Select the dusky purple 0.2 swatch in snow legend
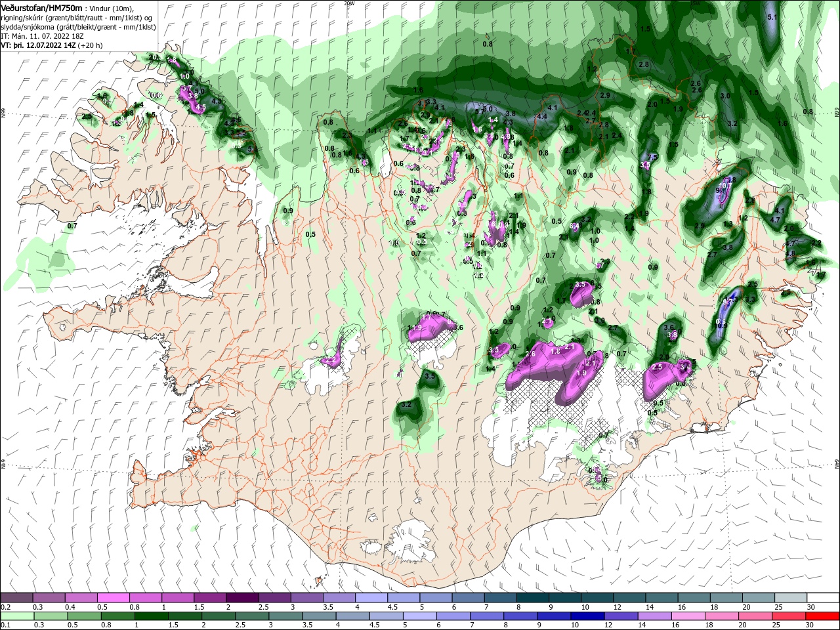840x630 pixels. [x=16, y=598]
